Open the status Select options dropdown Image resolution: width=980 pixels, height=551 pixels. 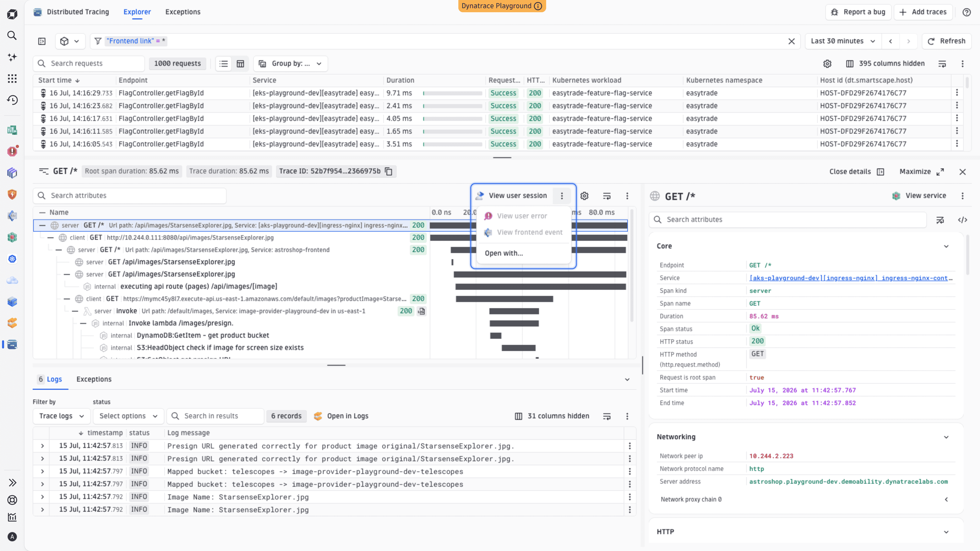(x=129, y=416)
